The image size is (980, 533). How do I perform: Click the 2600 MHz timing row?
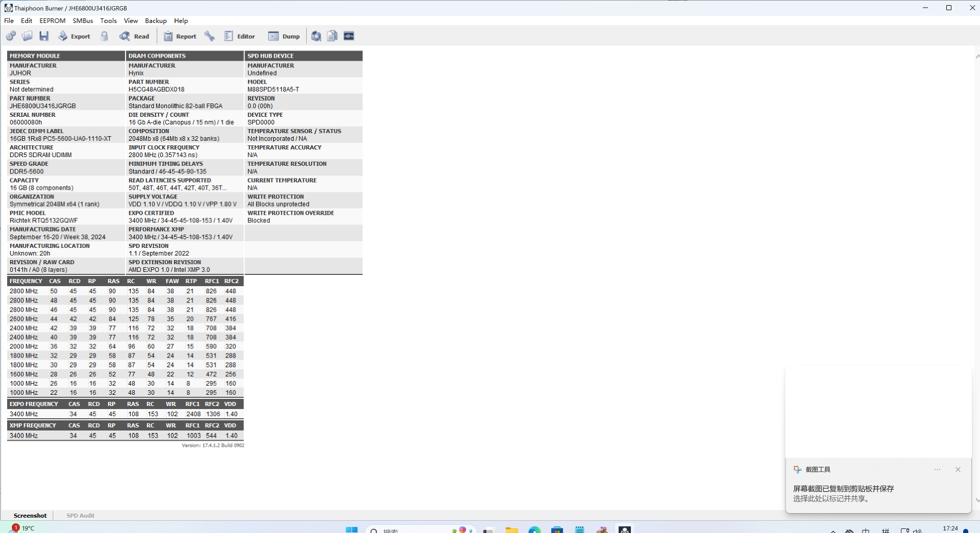(126, 319)
